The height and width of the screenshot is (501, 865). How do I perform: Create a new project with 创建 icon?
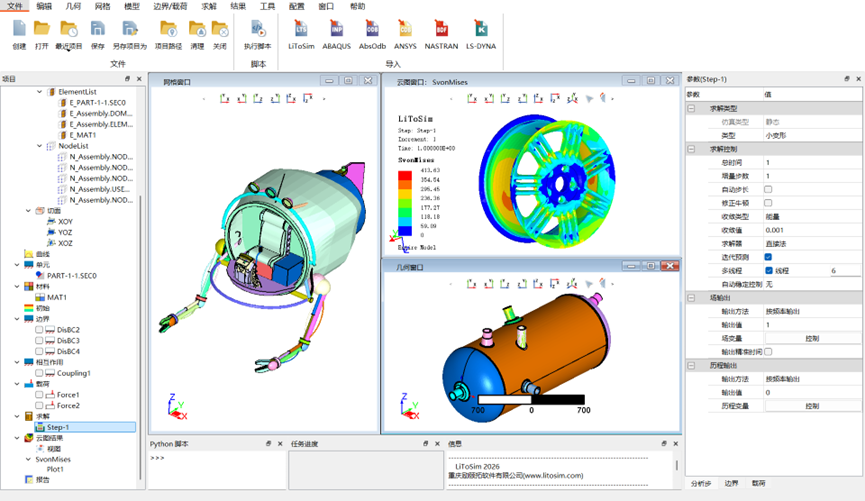pyautogui.click(x=19, y=29)
